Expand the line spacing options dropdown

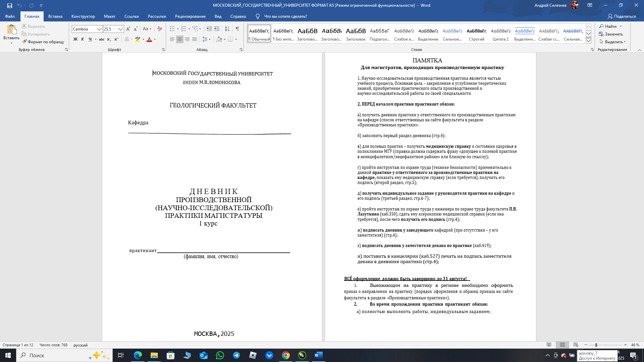(x=209, y=39)
